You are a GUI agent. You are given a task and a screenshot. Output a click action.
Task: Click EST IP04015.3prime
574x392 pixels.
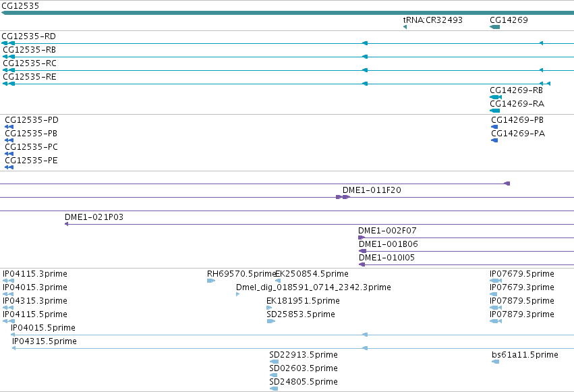pyautogui.click(x=35, y=287)
